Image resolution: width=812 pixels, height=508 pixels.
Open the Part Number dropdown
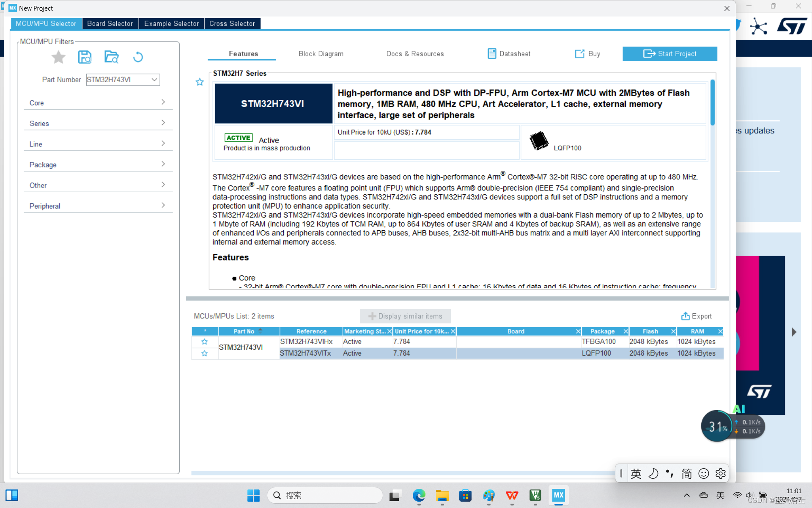tap(154, 80)
